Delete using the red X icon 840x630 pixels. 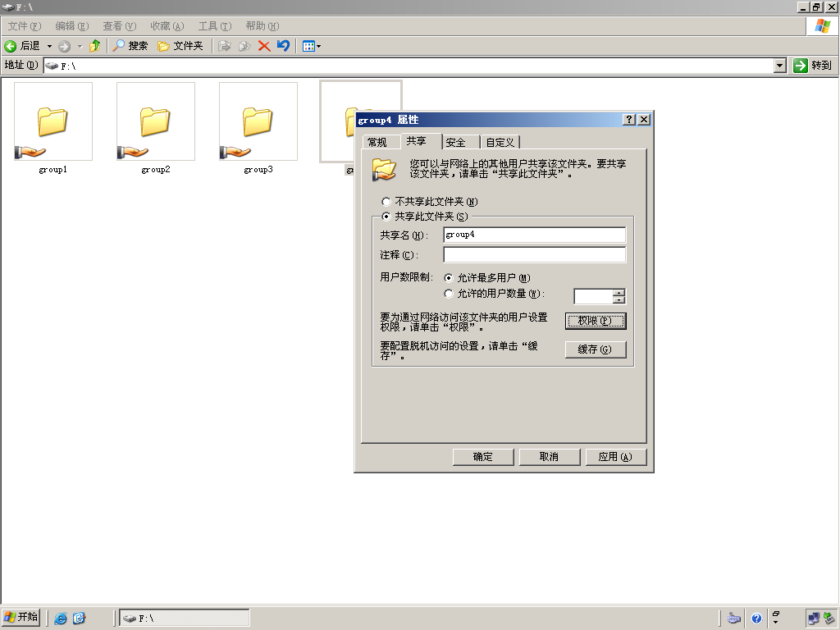[x=264, y=46]
